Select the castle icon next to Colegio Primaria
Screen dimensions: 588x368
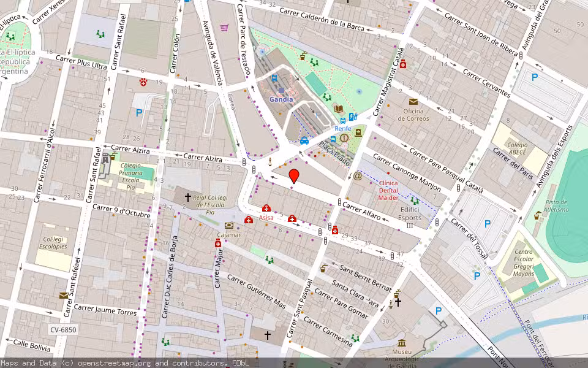tap(105, 159)
